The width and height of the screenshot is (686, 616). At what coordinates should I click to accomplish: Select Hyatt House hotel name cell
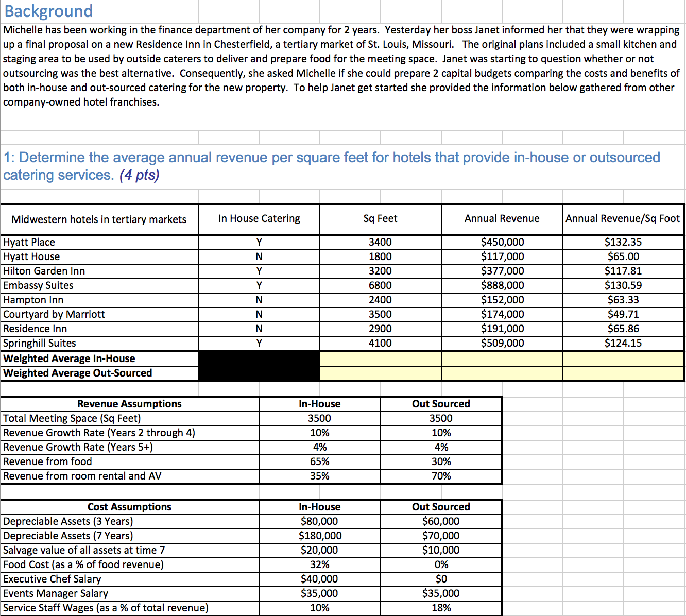click(x=99, y=256)
